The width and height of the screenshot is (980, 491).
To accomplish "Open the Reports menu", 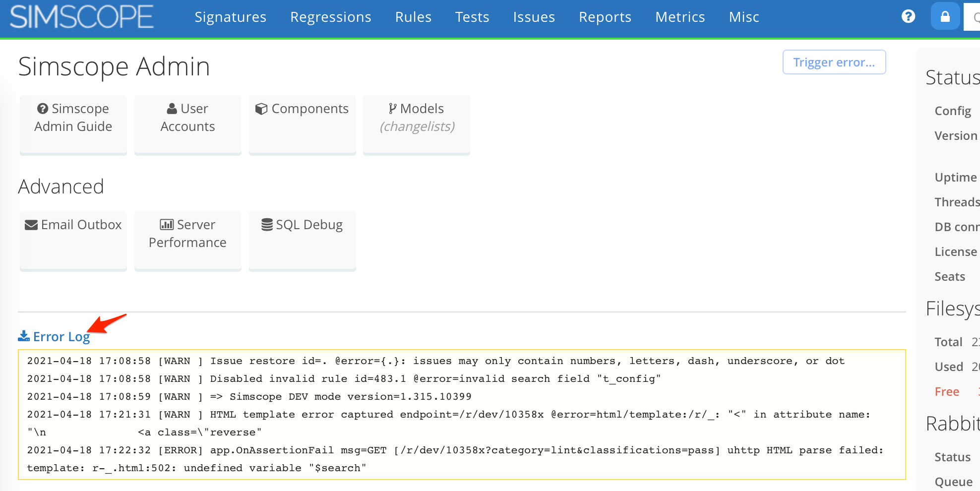I will point(605,17).
